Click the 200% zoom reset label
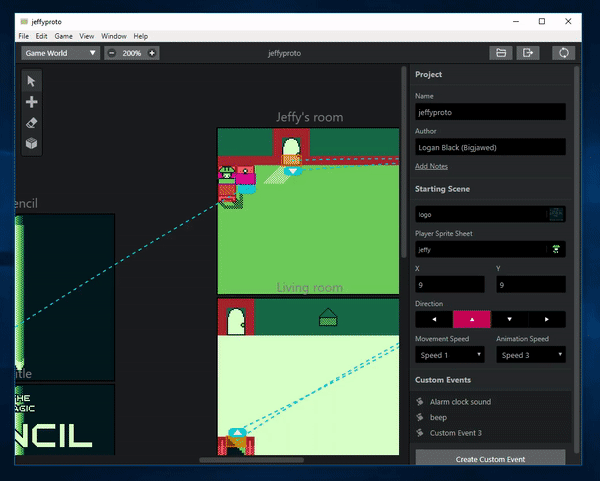600x481 pixels. (132, 53)
